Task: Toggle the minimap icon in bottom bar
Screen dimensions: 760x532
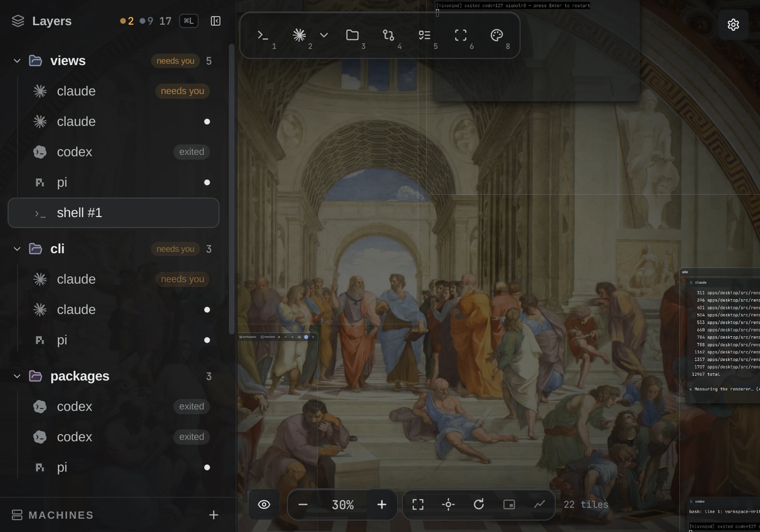Action: tap(509, 504)
